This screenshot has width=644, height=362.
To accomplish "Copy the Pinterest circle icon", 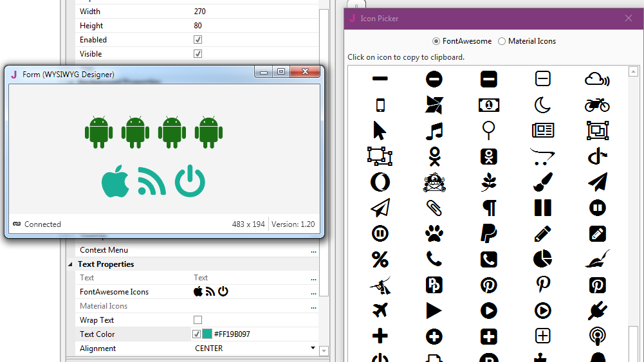I will (x=489, y=285).
